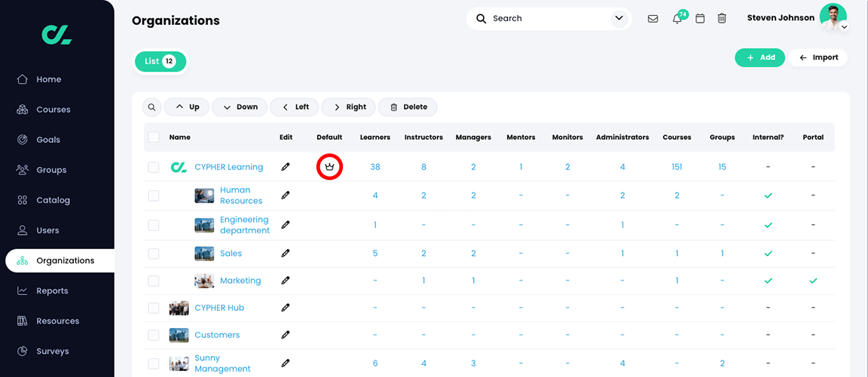Check the Sales row checkbox
Image resolution: width=868 pixels, height=377 pixels.
[x=154, y=253]
